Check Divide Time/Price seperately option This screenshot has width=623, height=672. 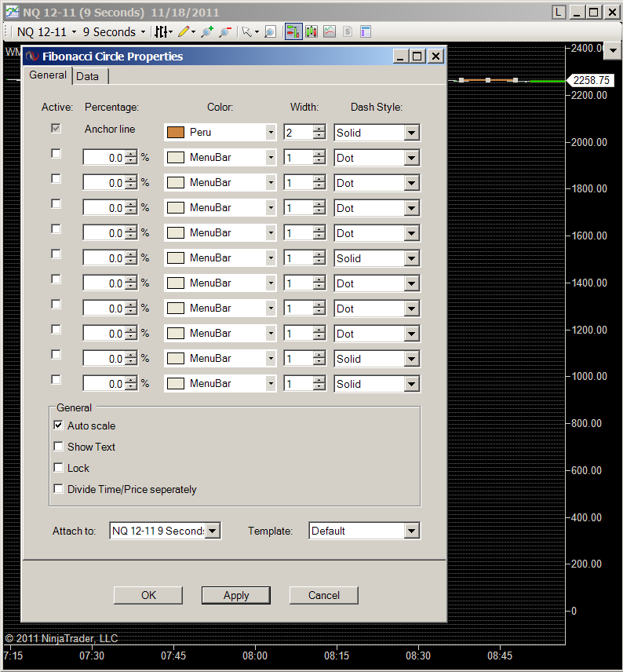(58, 488)
